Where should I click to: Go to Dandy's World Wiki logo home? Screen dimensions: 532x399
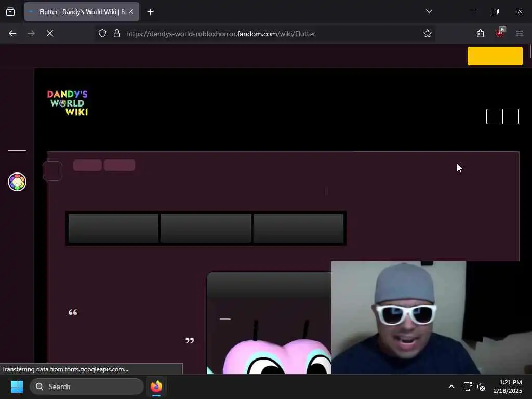[68, 103]
